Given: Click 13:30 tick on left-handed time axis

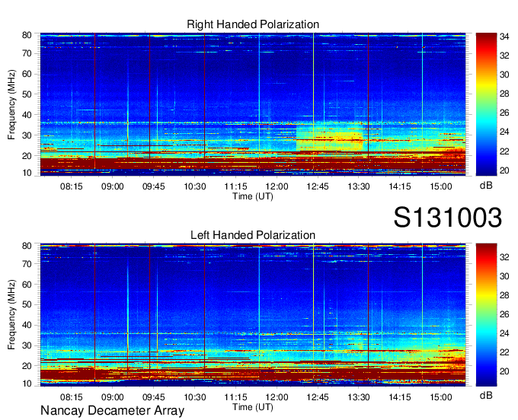Looking at the screenshot, I should coord(359,396).
